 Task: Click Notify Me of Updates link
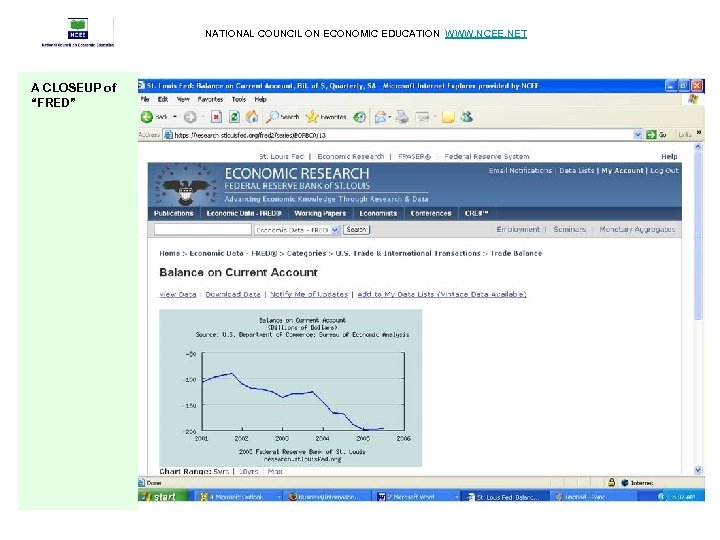tap(309, 294)
